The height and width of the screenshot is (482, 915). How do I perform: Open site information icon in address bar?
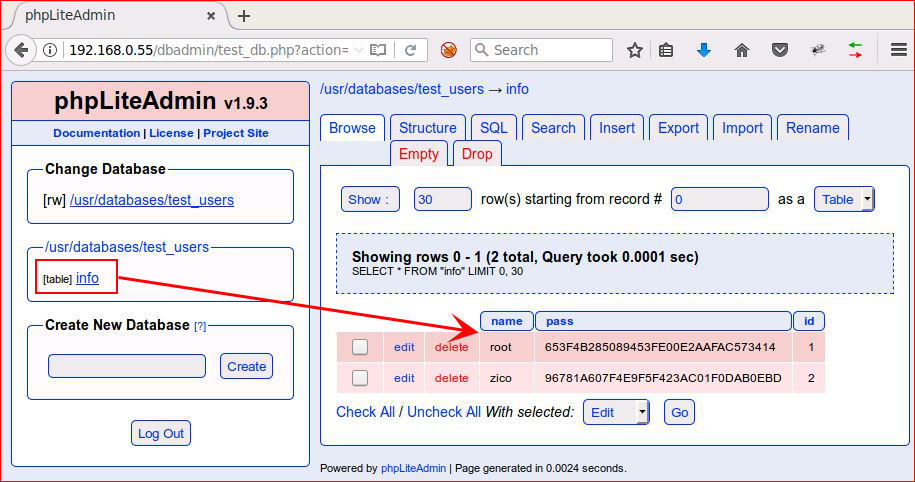tap(50, 50)
